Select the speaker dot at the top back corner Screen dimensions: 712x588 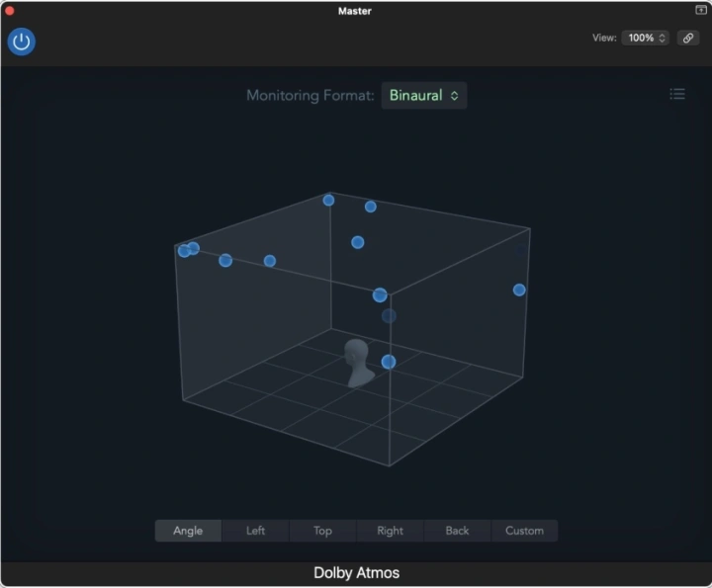tap(328, 200)
